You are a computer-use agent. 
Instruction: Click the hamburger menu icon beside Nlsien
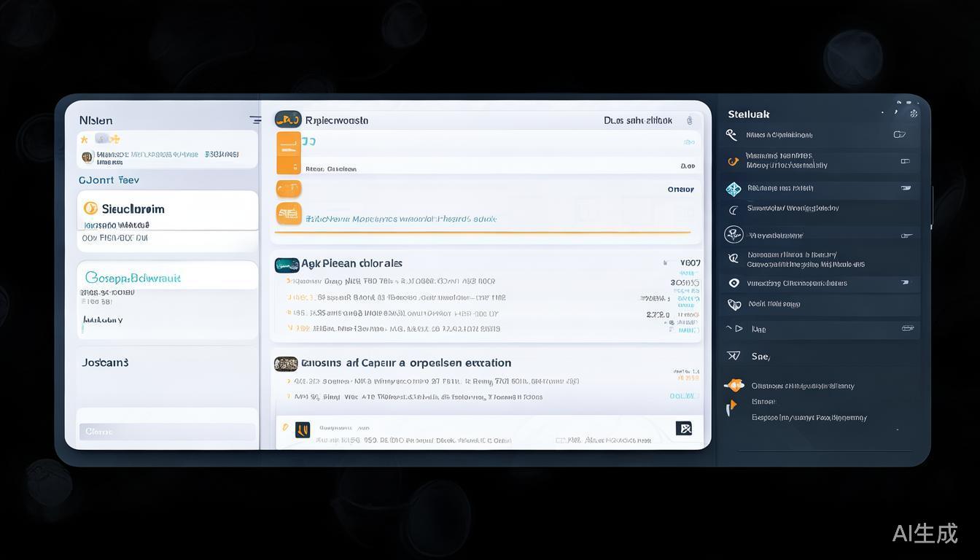255,120
